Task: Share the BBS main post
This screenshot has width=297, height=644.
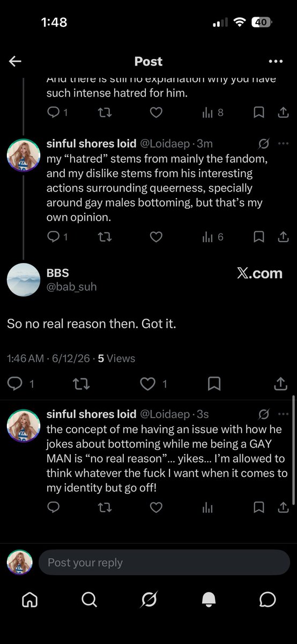Action: point(280,383)
